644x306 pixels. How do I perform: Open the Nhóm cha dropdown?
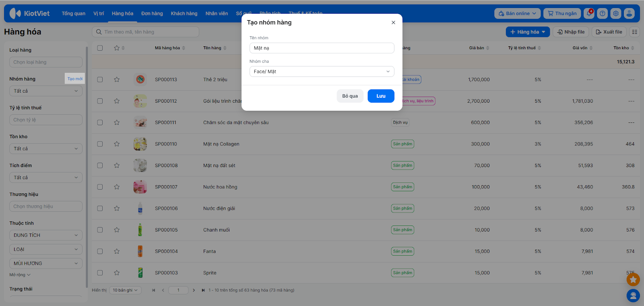click(322, 72)
